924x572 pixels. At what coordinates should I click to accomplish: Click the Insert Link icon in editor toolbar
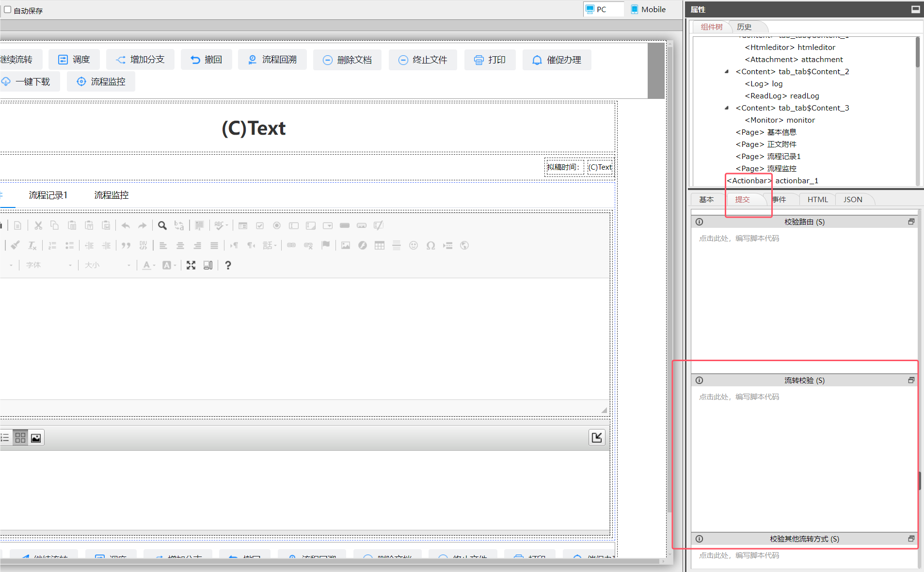click(x=291, y=245)
